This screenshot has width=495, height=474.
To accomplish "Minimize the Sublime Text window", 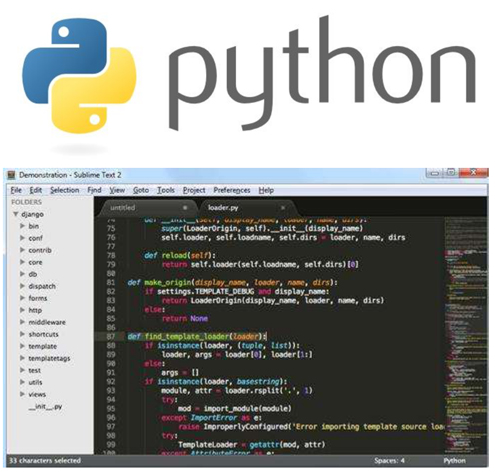I will [x=434, y=173].
